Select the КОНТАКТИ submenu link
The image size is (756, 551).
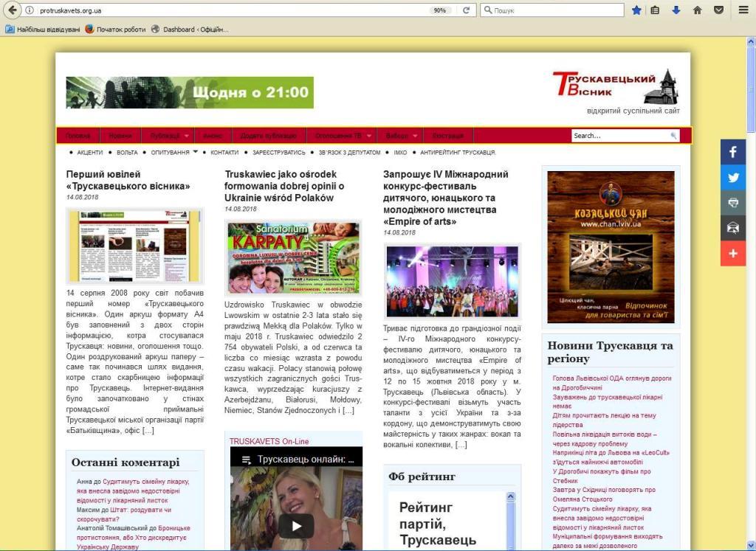(x=224, y=153)
